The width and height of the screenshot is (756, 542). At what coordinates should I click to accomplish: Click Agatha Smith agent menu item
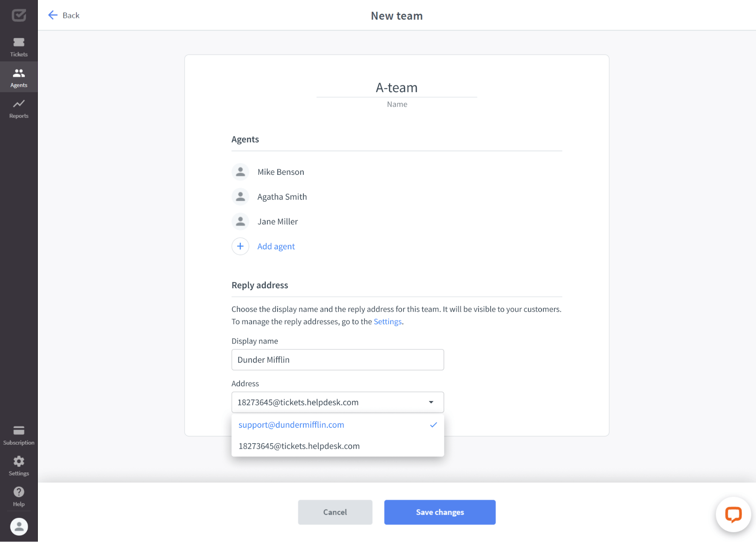281,196
